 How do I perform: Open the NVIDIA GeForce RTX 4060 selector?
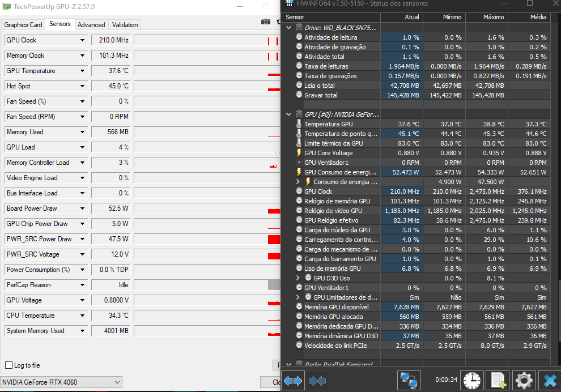point(61,382)
